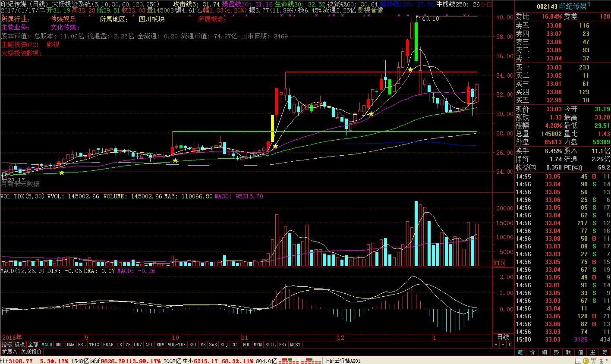Switch to the SAR indicator
This screenshot has width=611, height=364.
213,345
